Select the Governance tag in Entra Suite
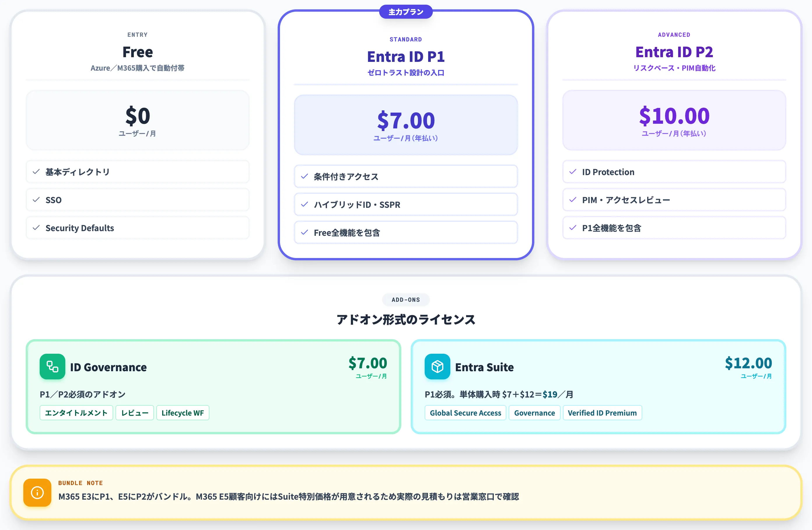The image size is (812, 530). [534, 413]
